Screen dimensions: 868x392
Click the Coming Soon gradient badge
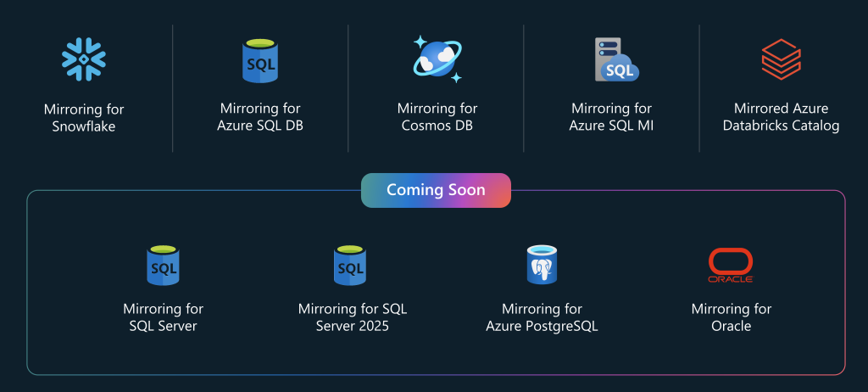coord(436,190)
